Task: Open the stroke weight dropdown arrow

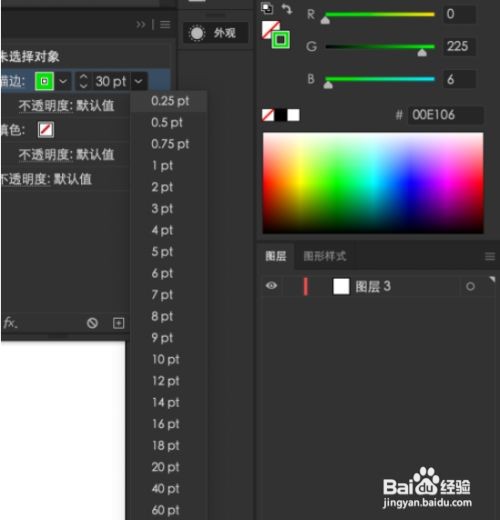Action: pyautogui.click(x=138, y=81)
